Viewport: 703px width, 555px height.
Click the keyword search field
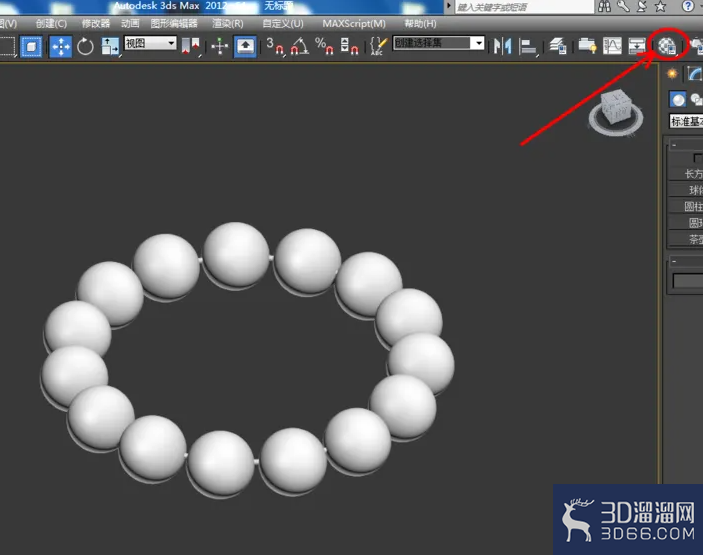(524, 7)
